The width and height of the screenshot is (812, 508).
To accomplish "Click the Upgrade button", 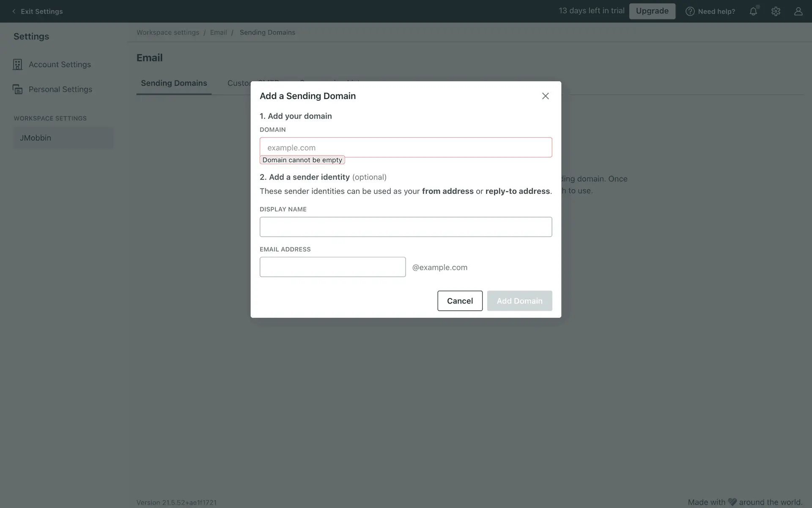I will pos(652,11).
